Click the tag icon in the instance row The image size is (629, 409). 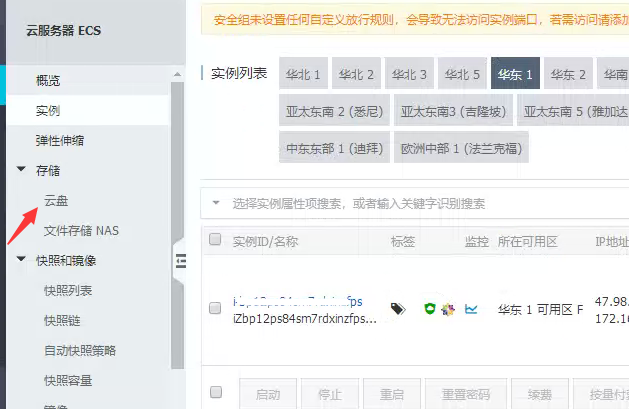(x=397, y=309)
